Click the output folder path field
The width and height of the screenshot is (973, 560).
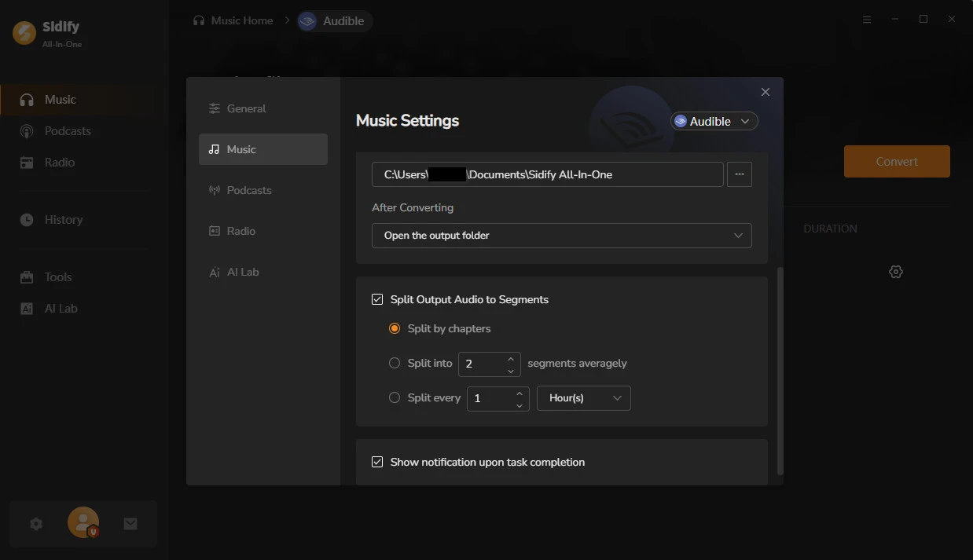tap(547, 174)
